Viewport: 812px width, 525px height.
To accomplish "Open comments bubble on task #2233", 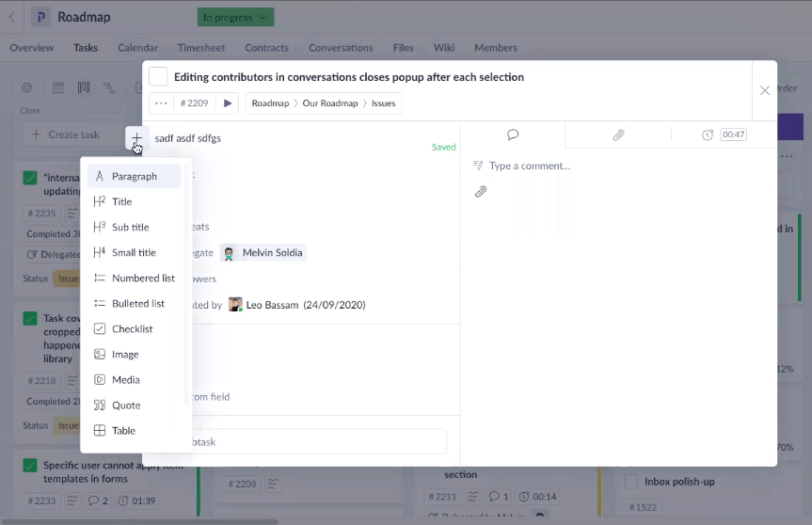I will tap(98, 501).
